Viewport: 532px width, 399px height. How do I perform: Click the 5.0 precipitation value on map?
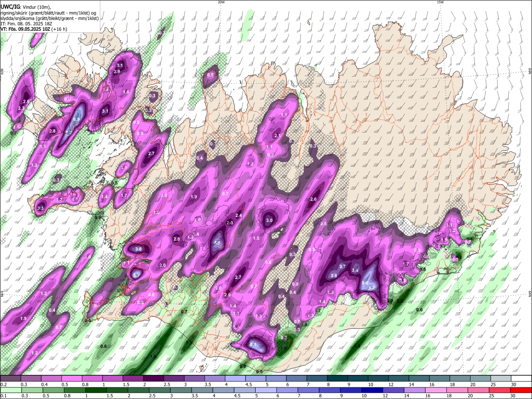365,283
